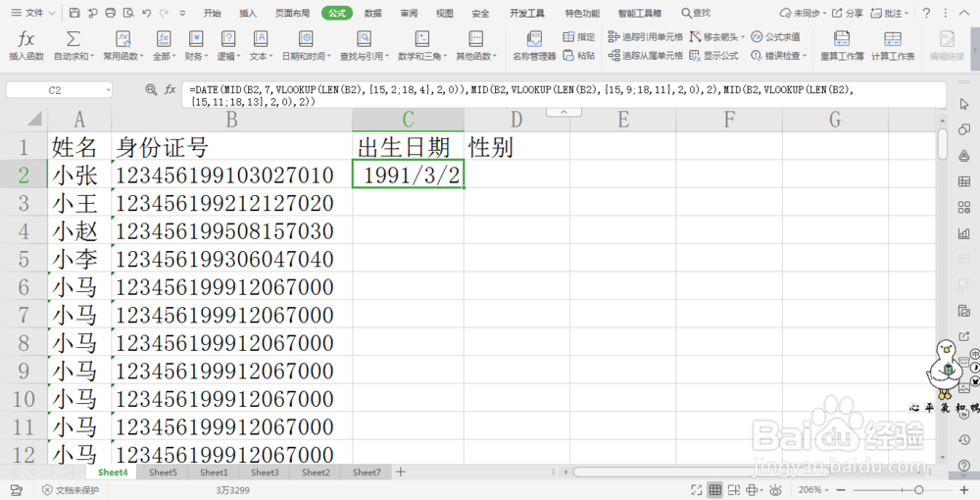Expand the All (全部) functions list
This screenshot has height=500, width=980.
tap(164, 46)
